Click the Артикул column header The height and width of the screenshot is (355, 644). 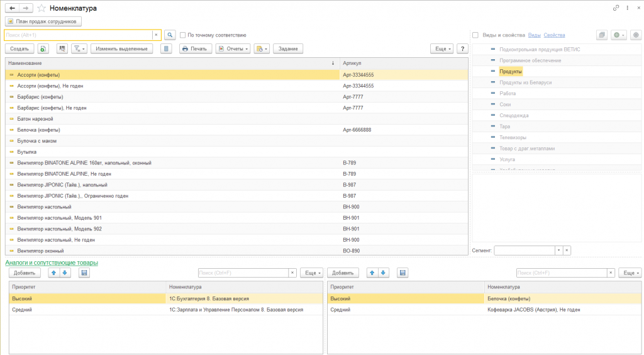[x=404, y=64]
